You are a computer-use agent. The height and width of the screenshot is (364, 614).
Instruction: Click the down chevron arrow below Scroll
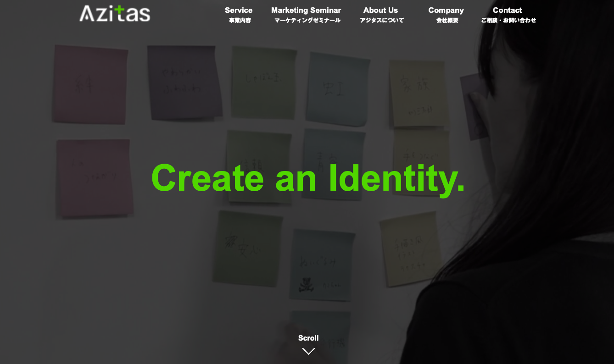[x=308, y=351]
